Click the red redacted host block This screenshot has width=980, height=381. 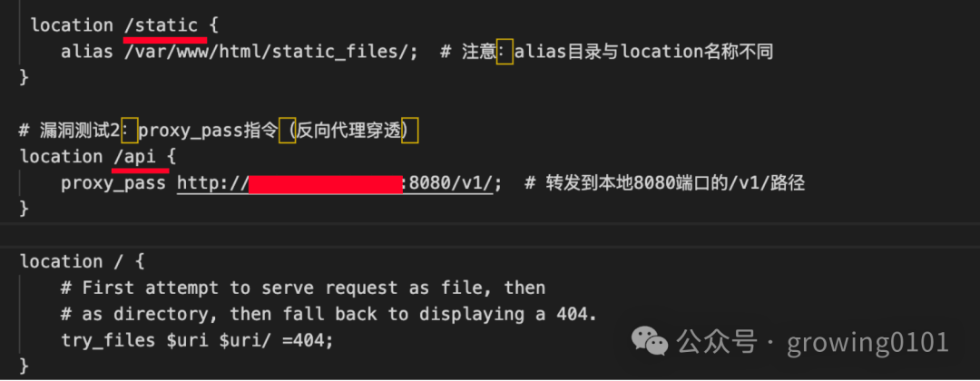click(x=325, y=184)
